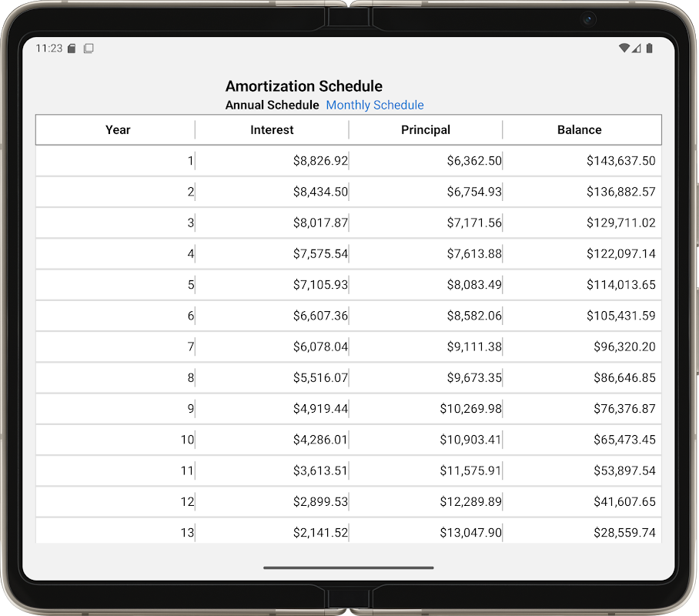
Task: Select the Annual Schedule tab
Action: (272, 105)
